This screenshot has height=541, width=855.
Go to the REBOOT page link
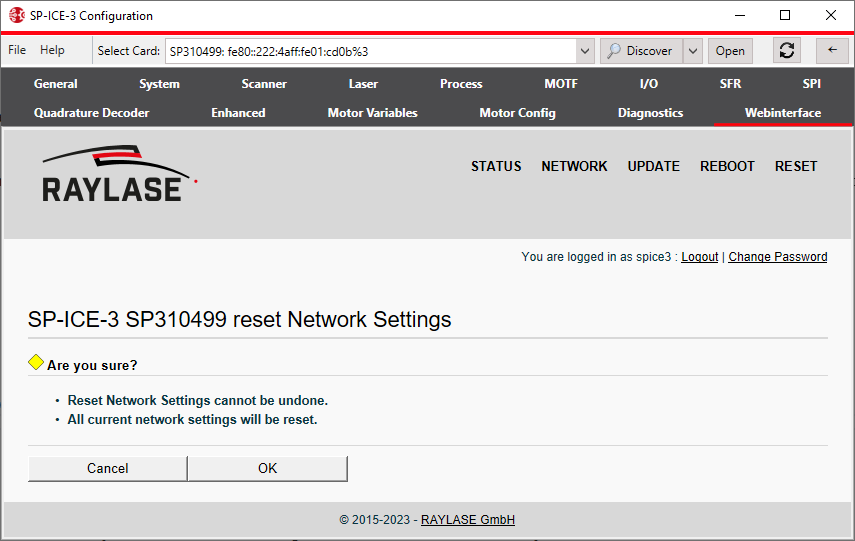pos(727,166)
